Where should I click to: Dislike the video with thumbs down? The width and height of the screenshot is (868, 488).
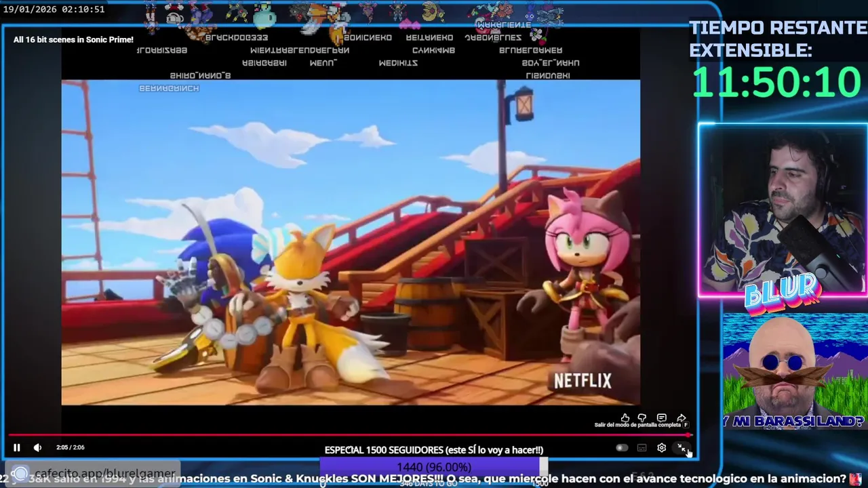click(642, 418)
